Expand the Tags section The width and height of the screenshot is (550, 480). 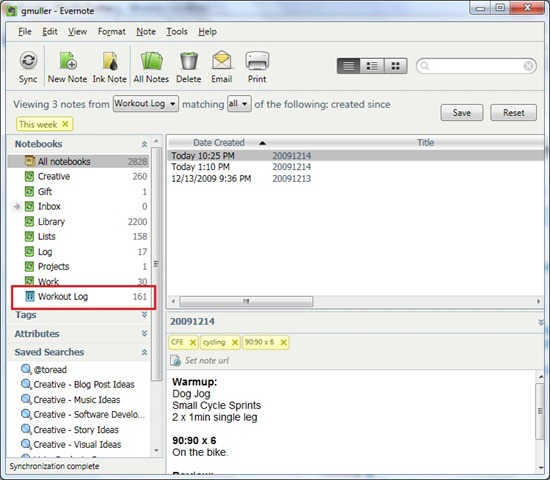pyautogui.click(x=144, y=315)
